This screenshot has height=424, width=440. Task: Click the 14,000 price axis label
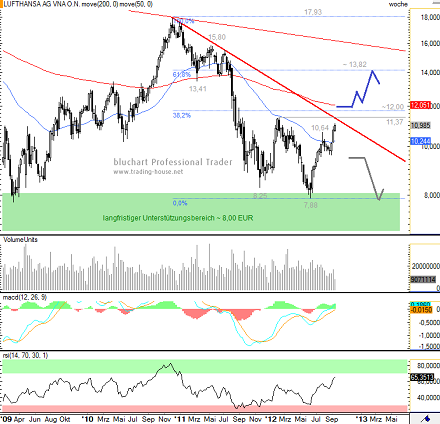click(x=430, y=73)
